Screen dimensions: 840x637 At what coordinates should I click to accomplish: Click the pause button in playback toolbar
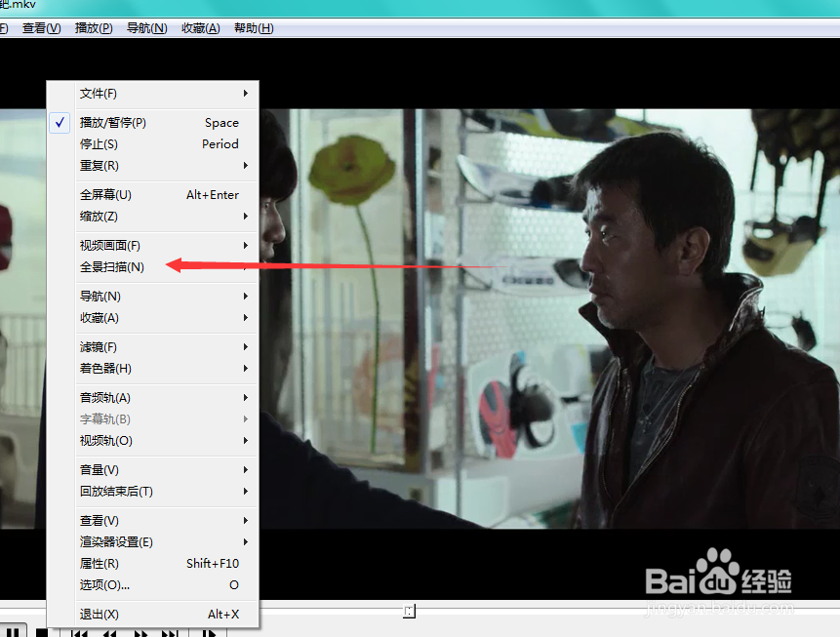pyautogui.click(x=13, y=632)
